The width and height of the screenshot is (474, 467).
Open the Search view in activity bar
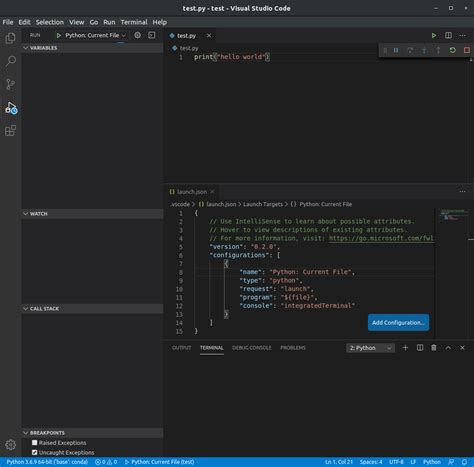(x=11, y=61)
